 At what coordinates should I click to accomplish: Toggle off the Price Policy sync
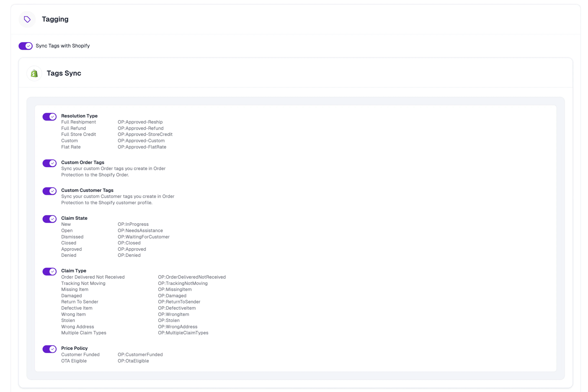point(49,349)
